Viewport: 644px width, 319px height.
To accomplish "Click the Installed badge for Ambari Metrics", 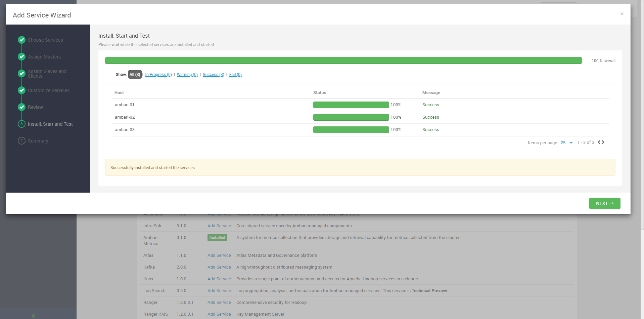I will (x=217, y=238).
